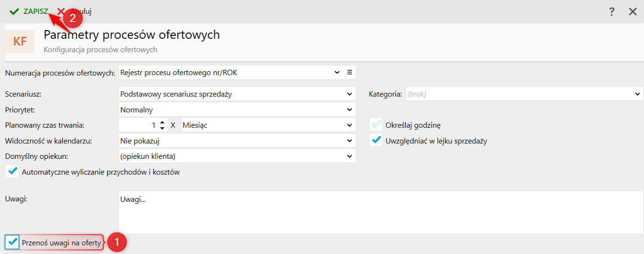Expand the Kategoria dropdown

click(x=637, y=94)
